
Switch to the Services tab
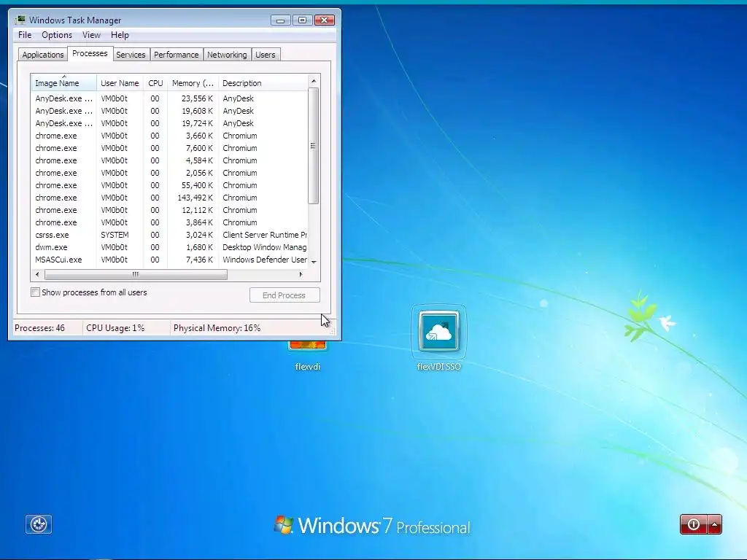pos(131,55)
